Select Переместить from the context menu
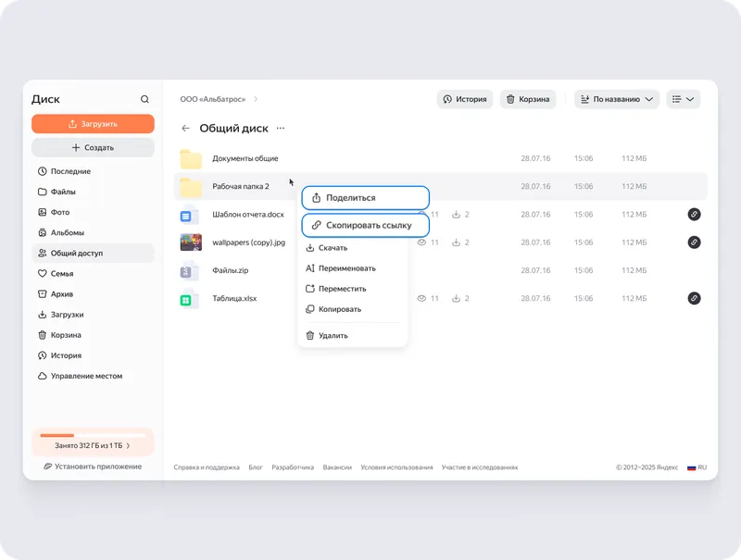 point(353,289)
